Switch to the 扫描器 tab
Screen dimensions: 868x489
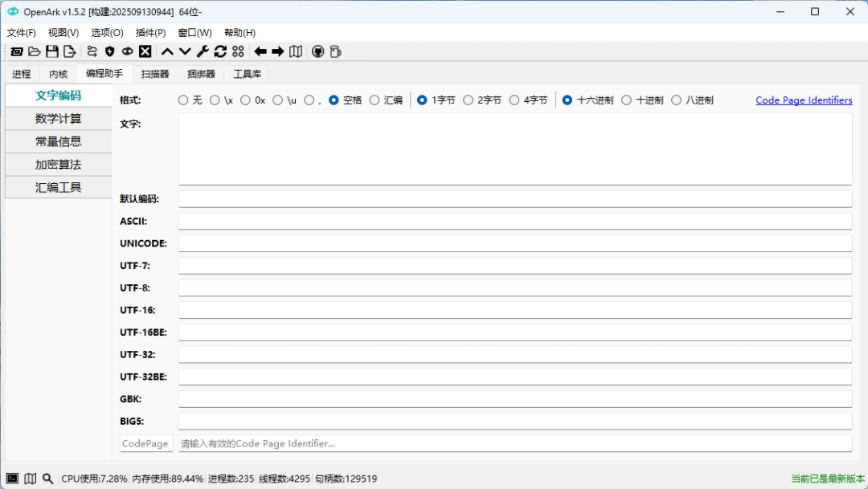[x=154, y=73]
